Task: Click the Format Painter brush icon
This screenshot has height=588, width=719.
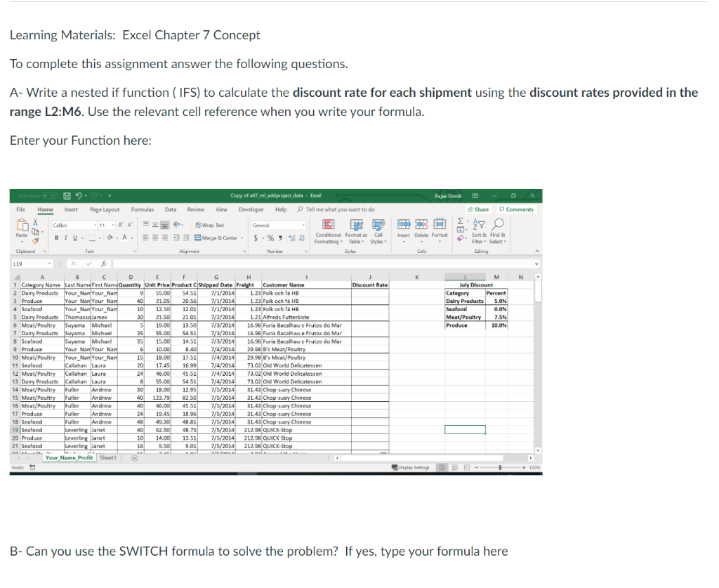Action: tap(35, 241)
